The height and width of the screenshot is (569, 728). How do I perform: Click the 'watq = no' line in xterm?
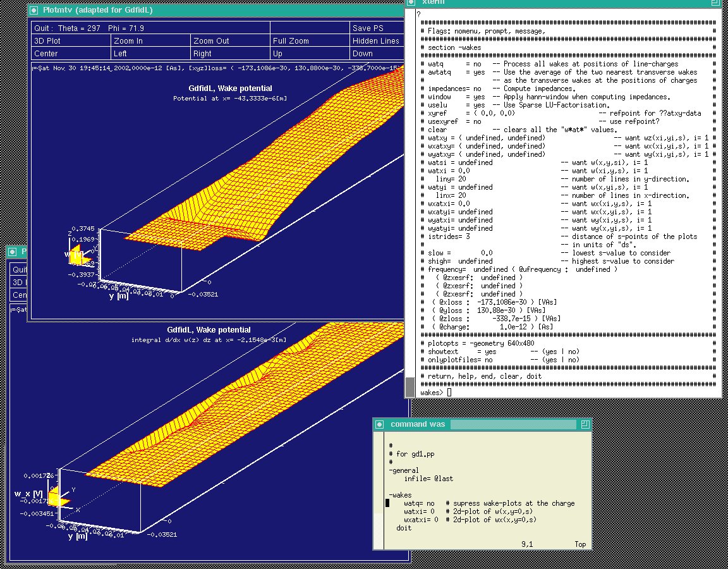[568, 64]
